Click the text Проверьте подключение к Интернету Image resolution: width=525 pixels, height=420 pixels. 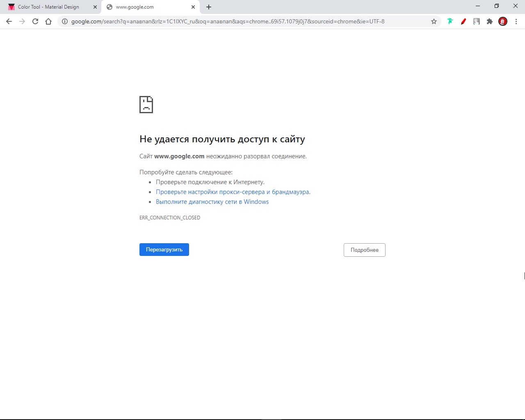[x=210, y=182]
